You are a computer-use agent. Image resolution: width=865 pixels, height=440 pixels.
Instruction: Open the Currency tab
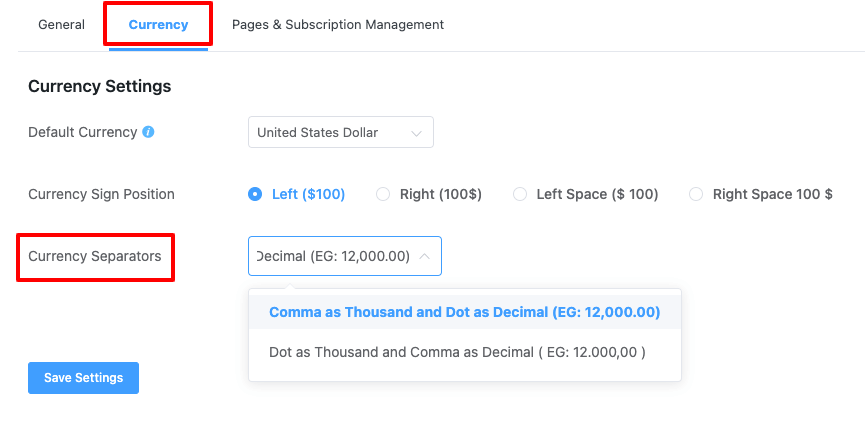click(x=158, y=25)
